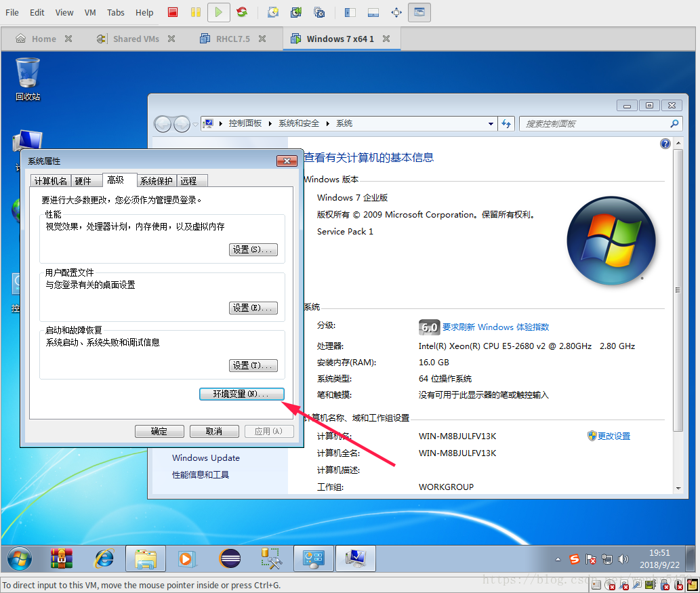Screen dimensions: 700x593
Task: Show hidden tray icons arrow
Action: pos(558,559)
